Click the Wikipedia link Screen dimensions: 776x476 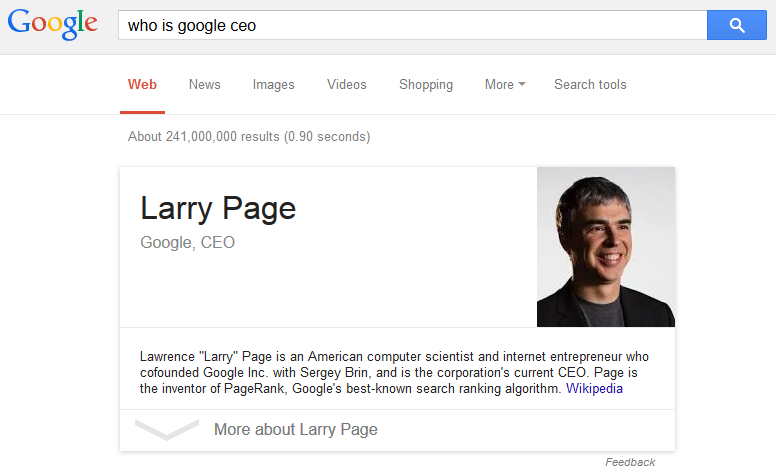(x=594, y=388)
